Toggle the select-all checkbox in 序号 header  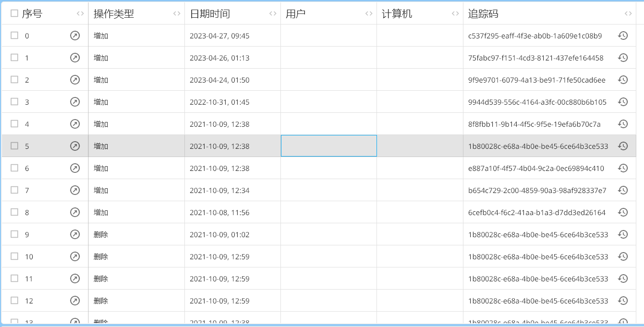pos(14,13)
